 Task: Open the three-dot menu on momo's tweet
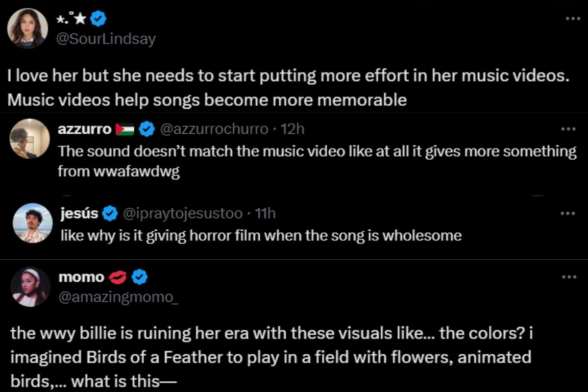569,276
